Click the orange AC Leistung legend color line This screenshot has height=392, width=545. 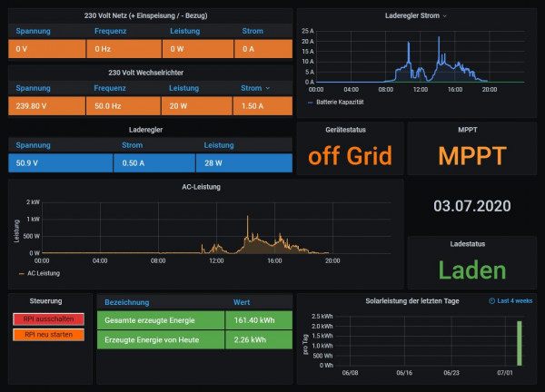point(19,273)
